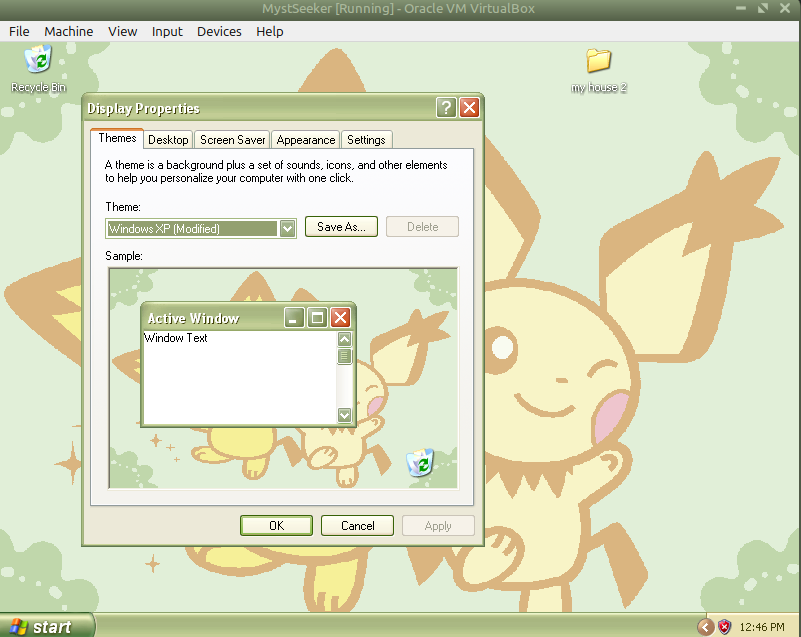The width and height of the screenshot is (801, 637).
Task: Click the Recycle Bin inside the theme sample
Action: pyautogui.click(x=419, y=463)
